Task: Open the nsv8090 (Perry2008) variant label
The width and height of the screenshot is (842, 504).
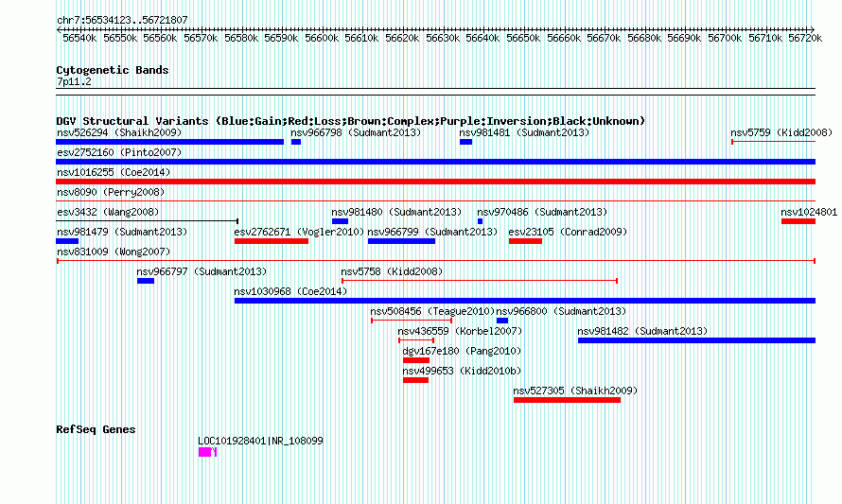Action: [x=111, y=192]
